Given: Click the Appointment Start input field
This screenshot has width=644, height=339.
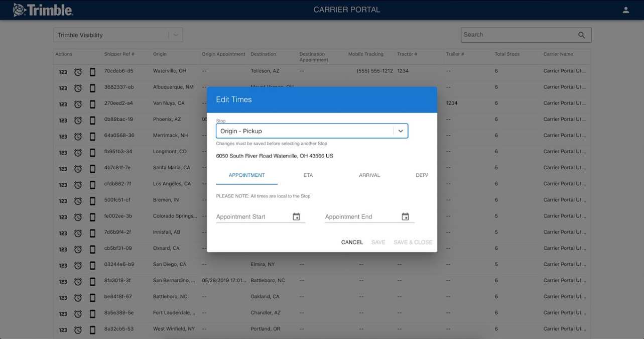Looking at the screenshot, I should [x=246, y=216].
